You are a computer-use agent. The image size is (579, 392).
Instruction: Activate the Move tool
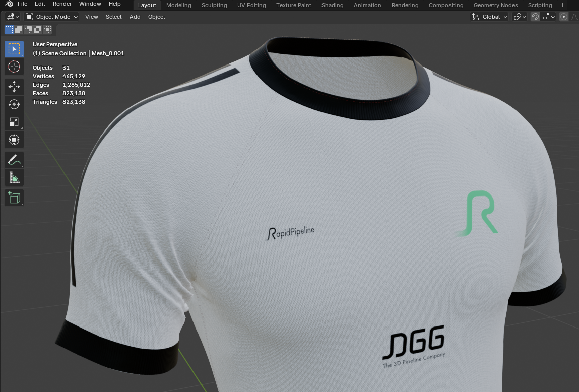[14, 87]
